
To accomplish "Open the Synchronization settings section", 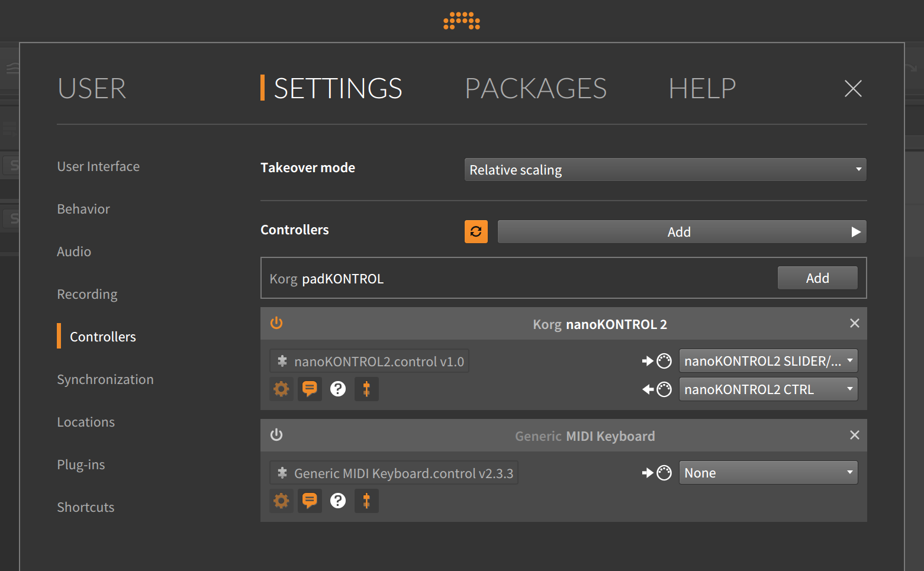I will (105, 379).
